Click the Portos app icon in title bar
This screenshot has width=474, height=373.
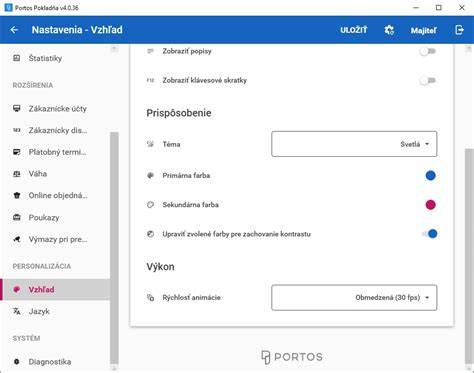pos(8,7)
